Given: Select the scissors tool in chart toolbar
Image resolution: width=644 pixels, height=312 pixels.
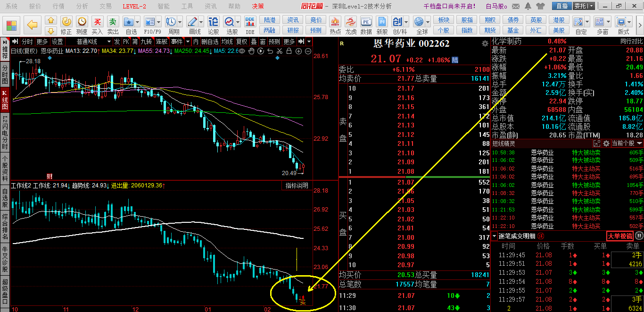Looking at the screenshot, I should (279, 51).
